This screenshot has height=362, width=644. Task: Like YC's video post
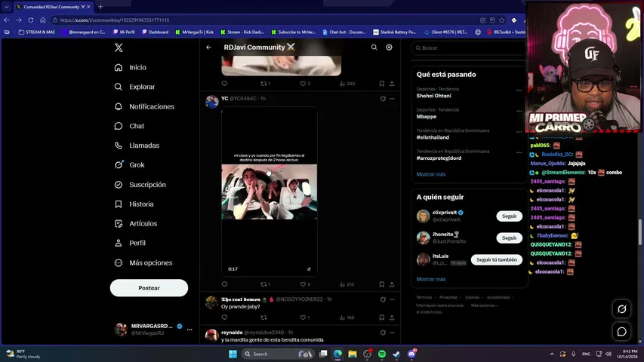coord(305,284)
